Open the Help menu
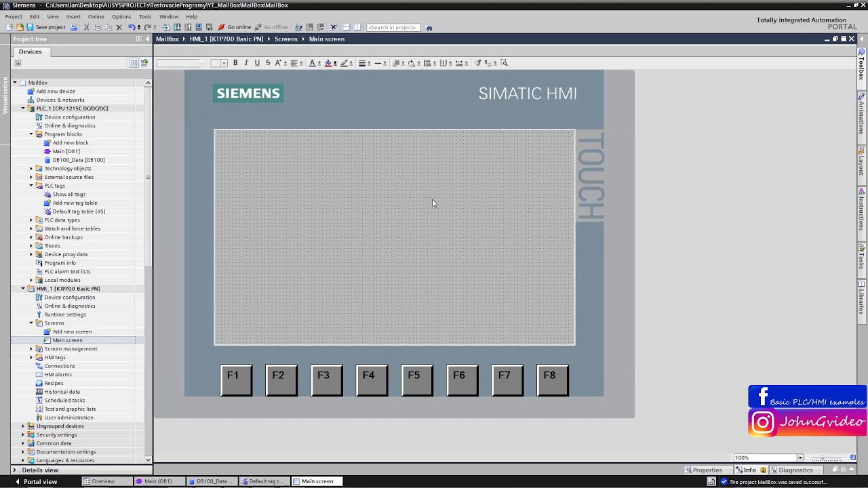Screen dimensions: 868x488 191,16
